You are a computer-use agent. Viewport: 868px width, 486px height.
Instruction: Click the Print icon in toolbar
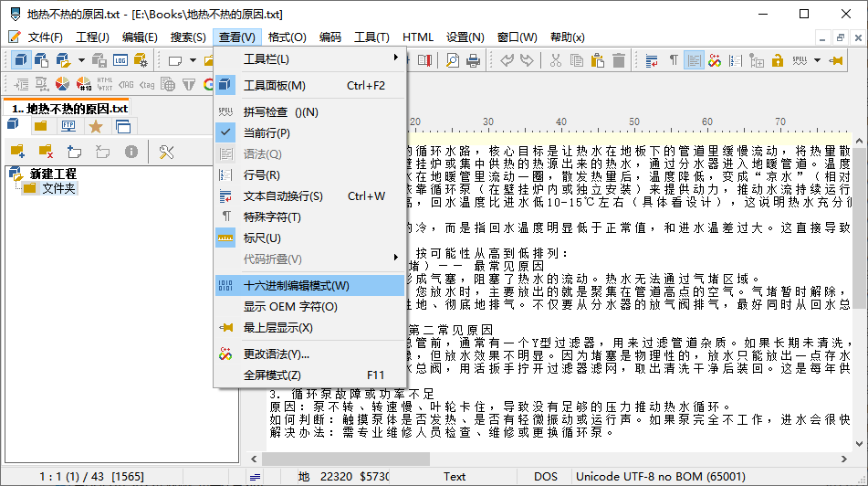(x=474, y=60)
